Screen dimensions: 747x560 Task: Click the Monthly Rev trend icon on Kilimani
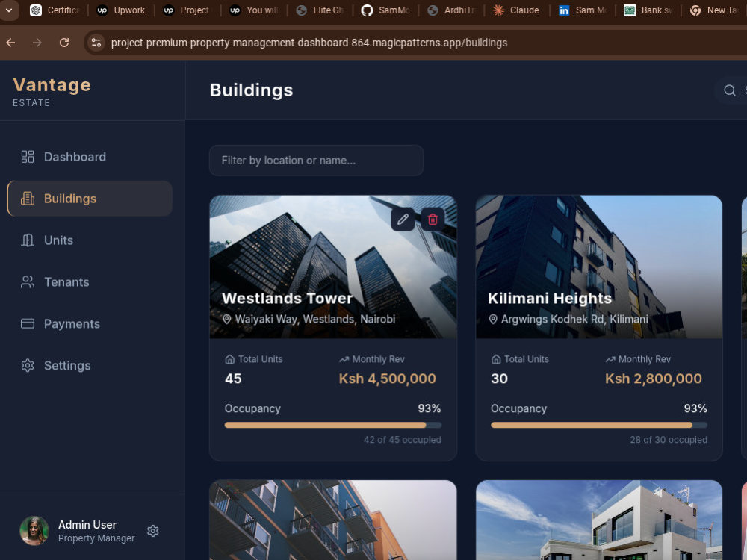[610, 360]
